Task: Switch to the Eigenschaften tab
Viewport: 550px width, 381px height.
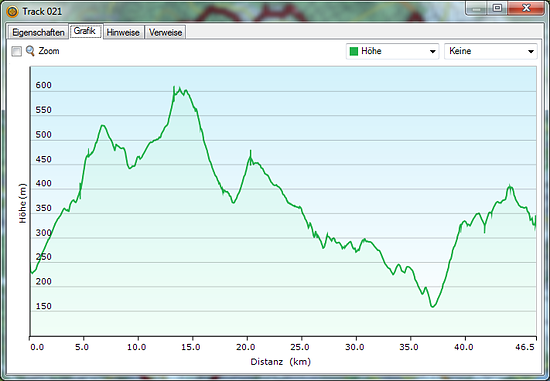Action: point(38,32)
